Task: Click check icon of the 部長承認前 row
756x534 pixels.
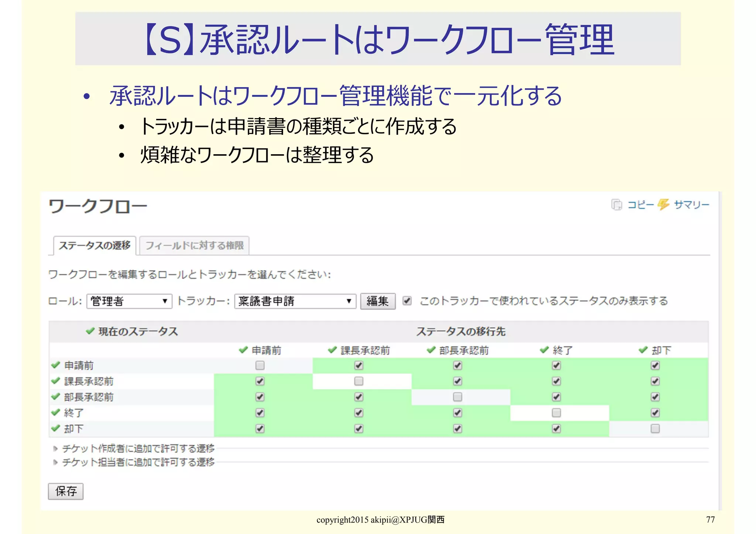Action: [55, 397]
